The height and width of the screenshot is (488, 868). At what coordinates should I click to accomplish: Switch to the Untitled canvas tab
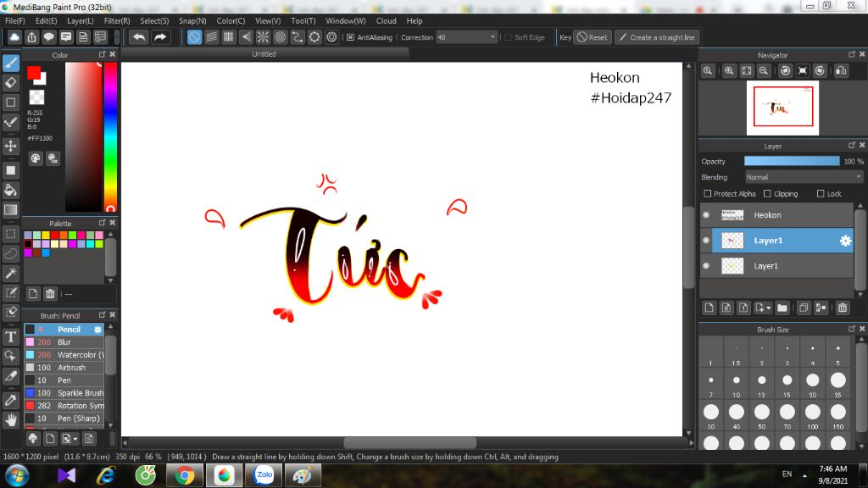pyautogui.click(x=264, y=53)
